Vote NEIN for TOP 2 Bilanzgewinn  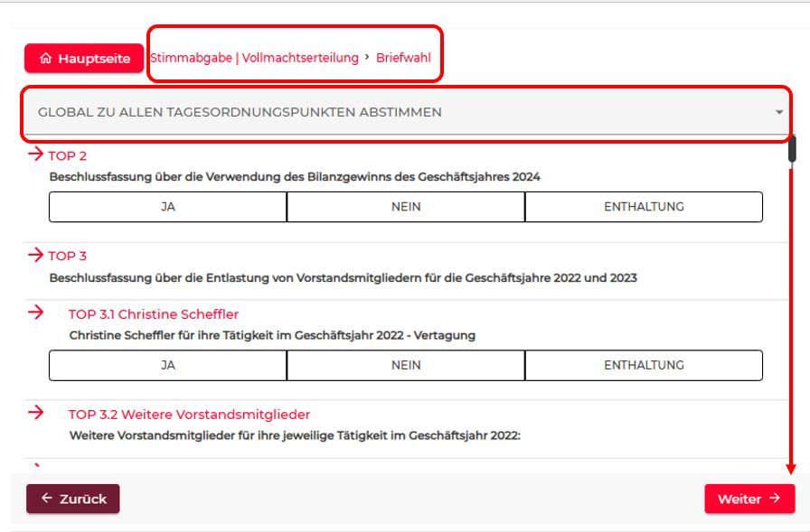tap(406, 207)
